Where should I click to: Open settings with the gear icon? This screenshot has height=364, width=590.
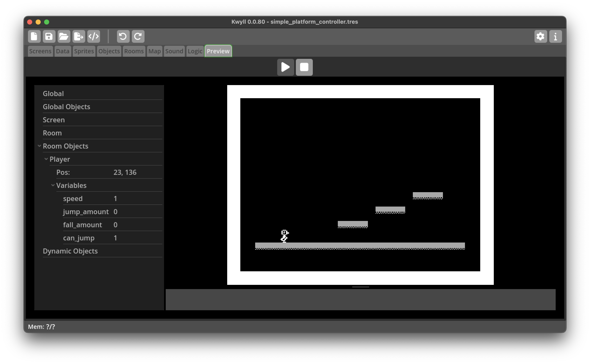540,36
